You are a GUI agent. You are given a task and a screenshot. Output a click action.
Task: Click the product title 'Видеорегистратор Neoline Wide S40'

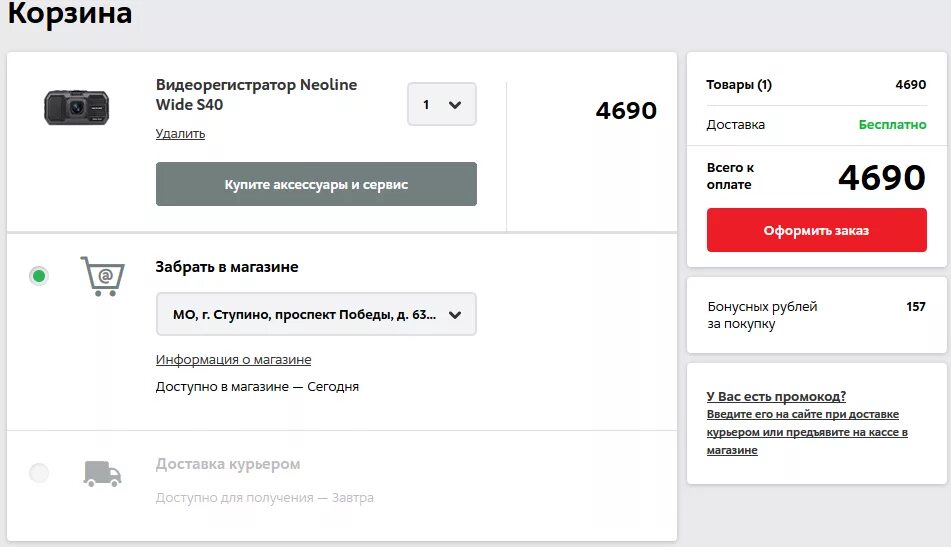(x=256, y=95)
